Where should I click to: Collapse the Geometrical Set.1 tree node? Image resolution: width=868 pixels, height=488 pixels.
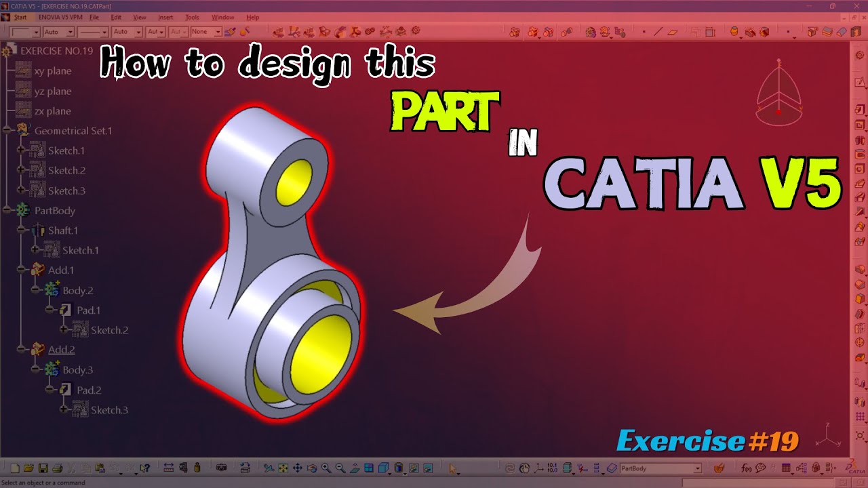(x=7, y=130)
